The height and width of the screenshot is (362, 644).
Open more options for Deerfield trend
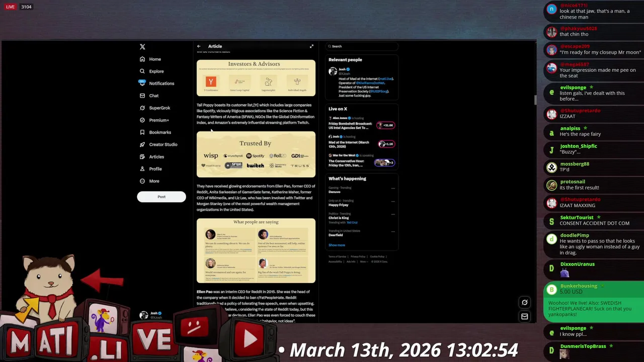(393, 232)
